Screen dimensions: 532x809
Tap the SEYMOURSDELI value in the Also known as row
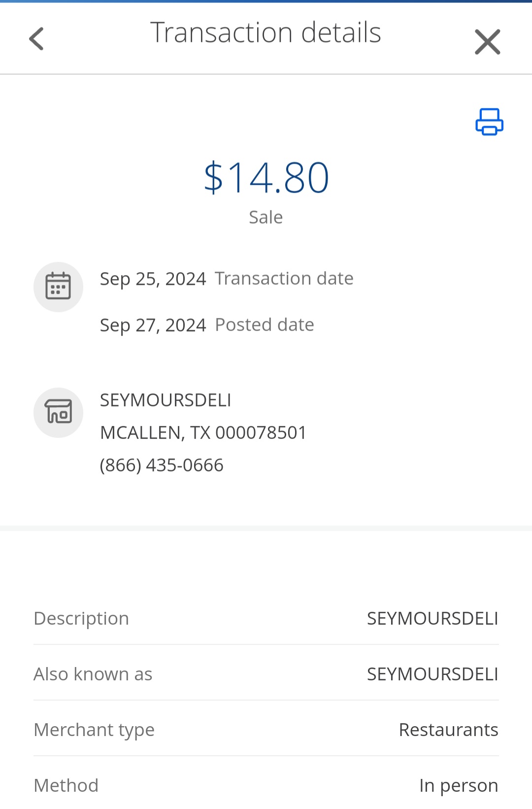pyautogui.click(x=432, y=674)
